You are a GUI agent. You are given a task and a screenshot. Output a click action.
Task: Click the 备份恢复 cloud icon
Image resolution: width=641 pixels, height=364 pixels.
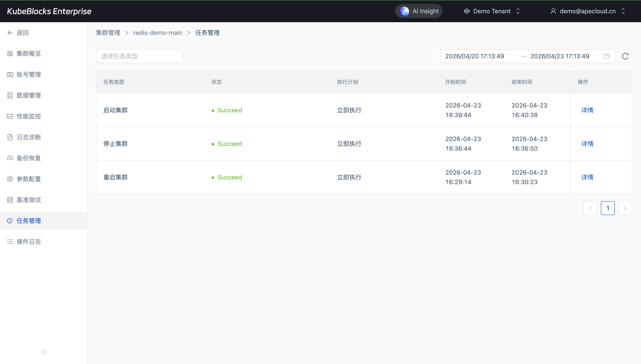point(10,158)
